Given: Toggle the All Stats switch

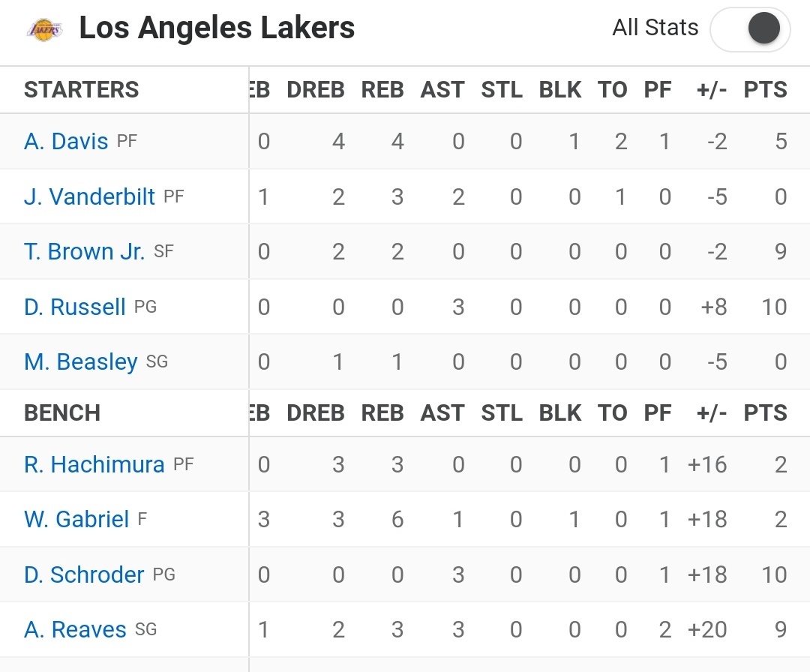Looking at the screenshot, I should pos(750,29).
